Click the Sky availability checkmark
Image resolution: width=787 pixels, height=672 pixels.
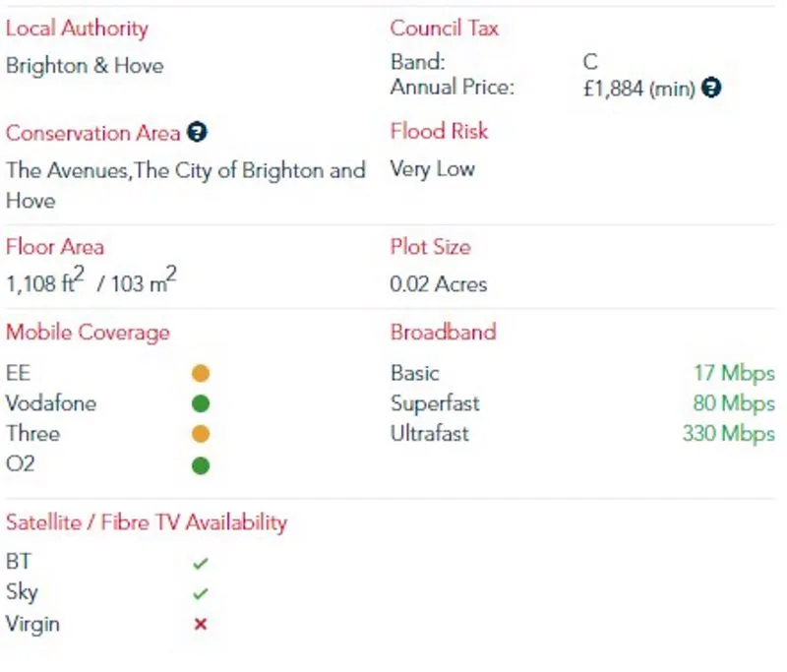[201, 593]
